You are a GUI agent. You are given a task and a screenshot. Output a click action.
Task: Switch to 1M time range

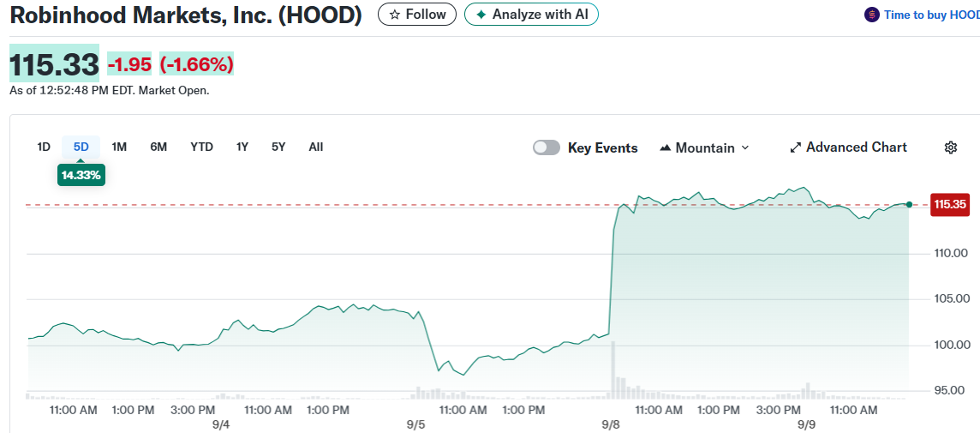[119, 147]
